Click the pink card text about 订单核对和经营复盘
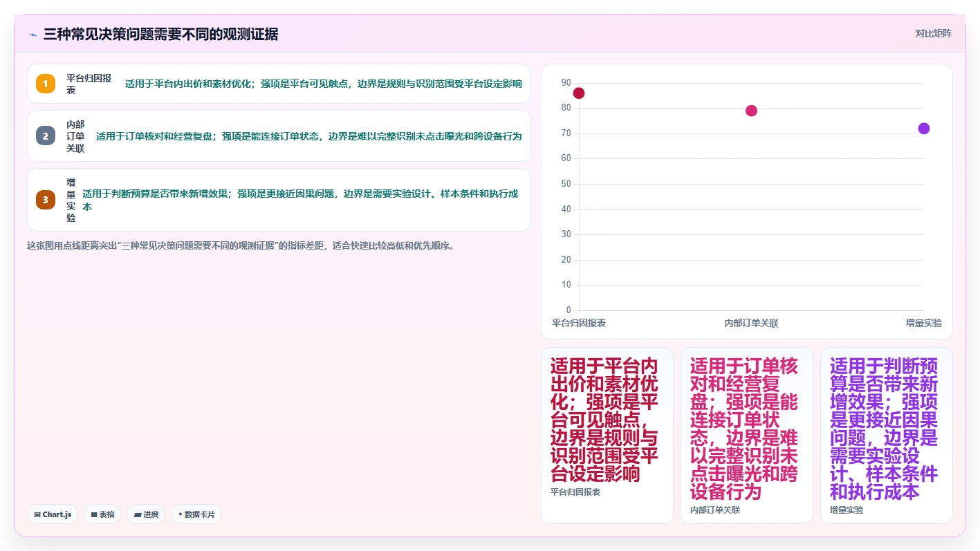Viewport: 980px width, 551px height. pyautogui.click(x=744, y=429)
